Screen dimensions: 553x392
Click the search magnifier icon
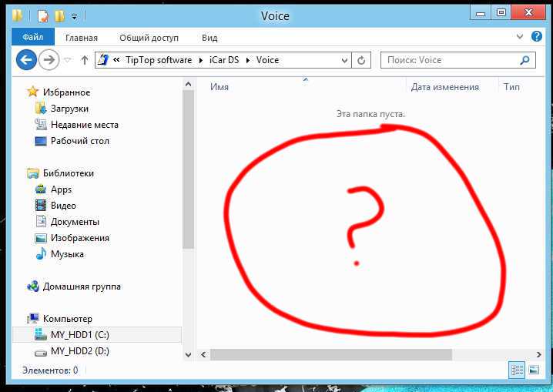click(x=525, y=60)
